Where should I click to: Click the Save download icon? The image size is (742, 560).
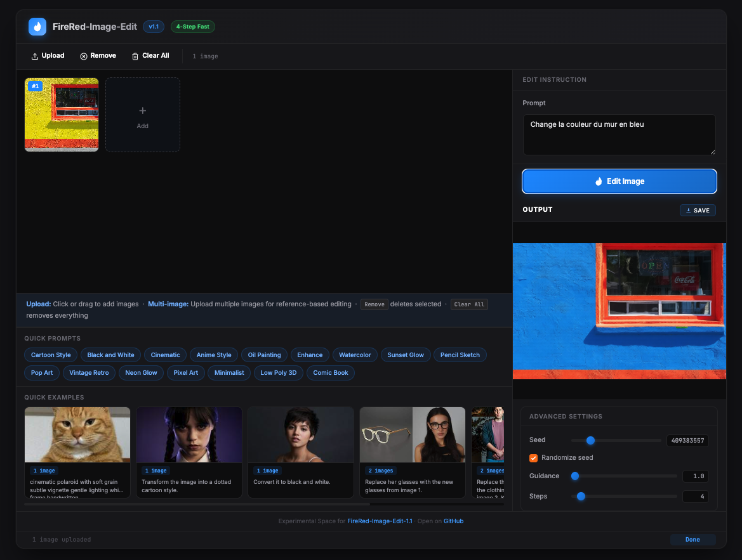tap(688, 211)
